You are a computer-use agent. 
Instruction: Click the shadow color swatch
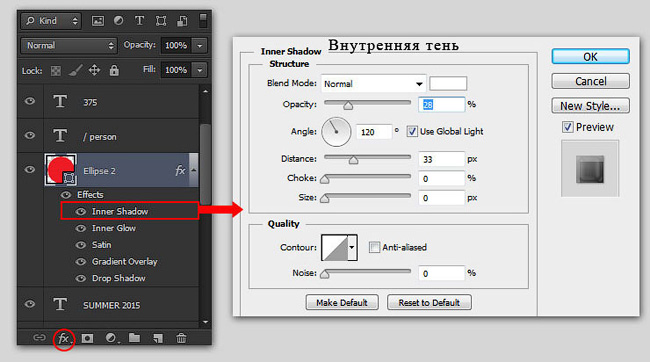tap(448, 83)
